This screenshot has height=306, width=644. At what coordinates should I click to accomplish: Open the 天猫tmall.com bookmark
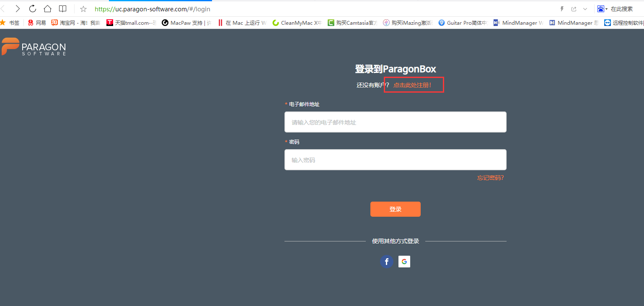[131, 23]
